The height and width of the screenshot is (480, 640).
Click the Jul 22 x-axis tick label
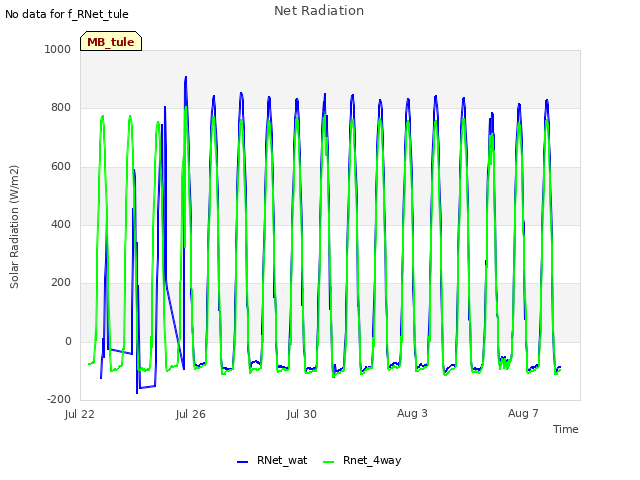(x=80, y=414)
